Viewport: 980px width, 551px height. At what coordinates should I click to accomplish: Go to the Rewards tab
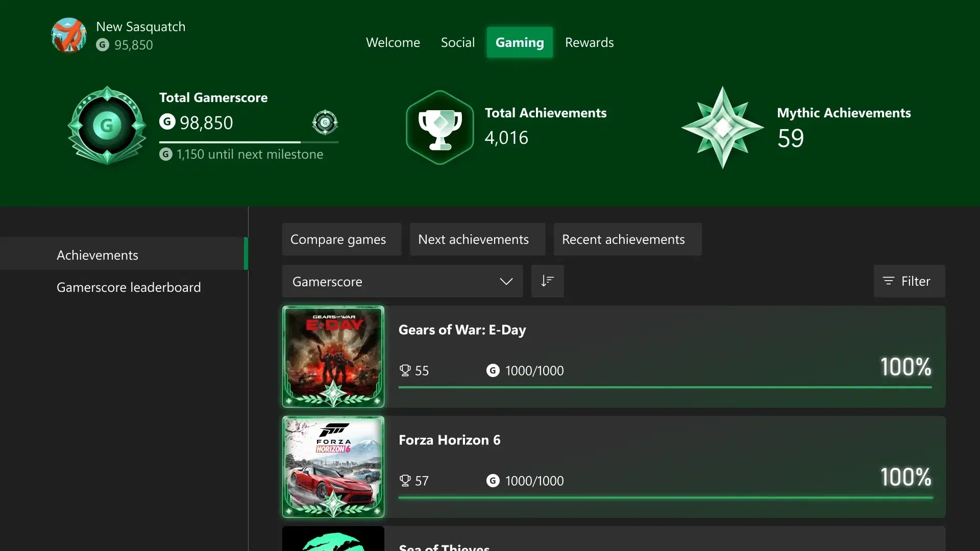[590, 42]
